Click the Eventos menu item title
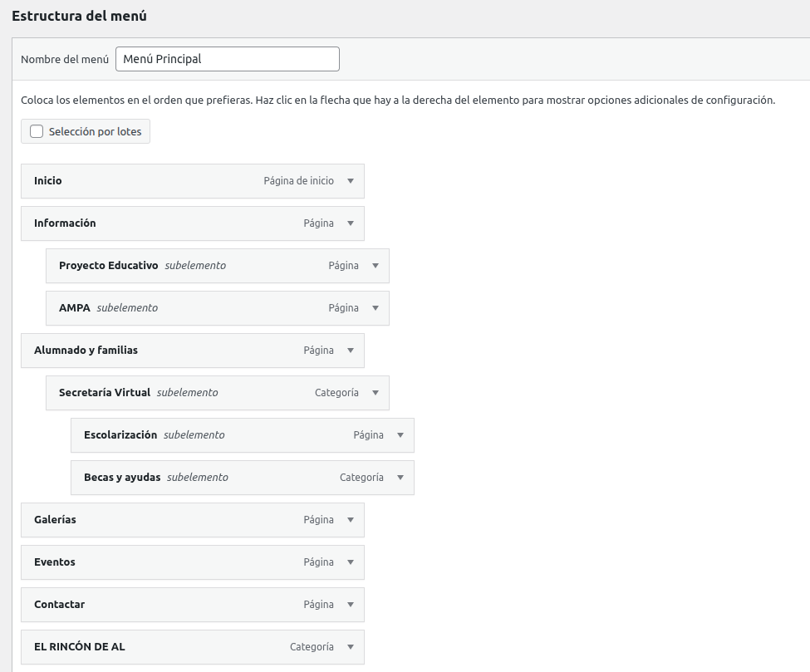Viewport: 810px width, 672px height. coord(55,562)
